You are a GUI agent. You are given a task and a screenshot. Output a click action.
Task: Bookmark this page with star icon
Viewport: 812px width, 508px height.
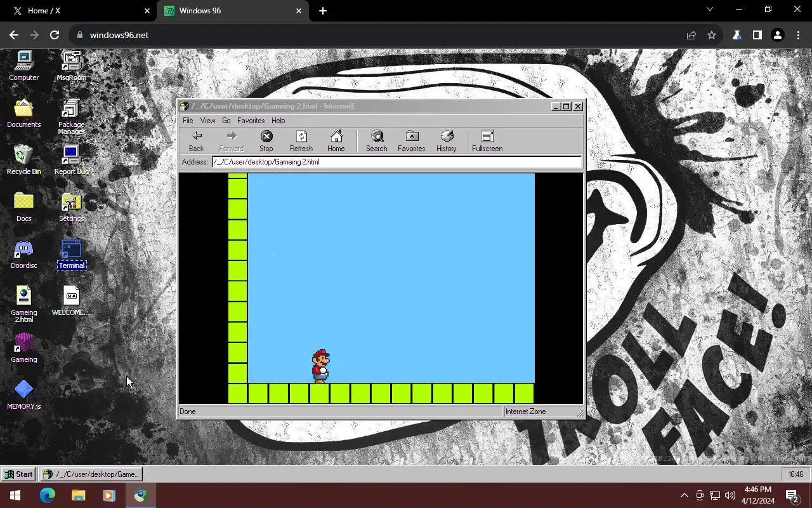point(712,35)
